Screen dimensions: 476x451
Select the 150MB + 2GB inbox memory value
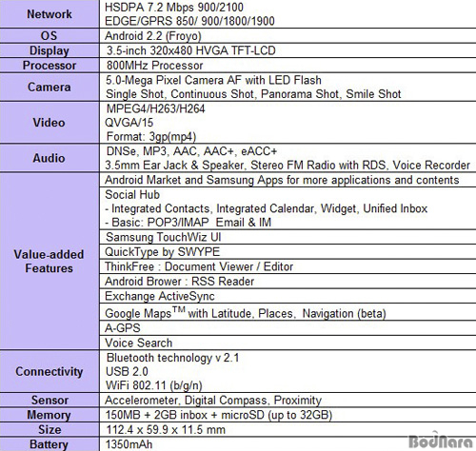[219, 415]
